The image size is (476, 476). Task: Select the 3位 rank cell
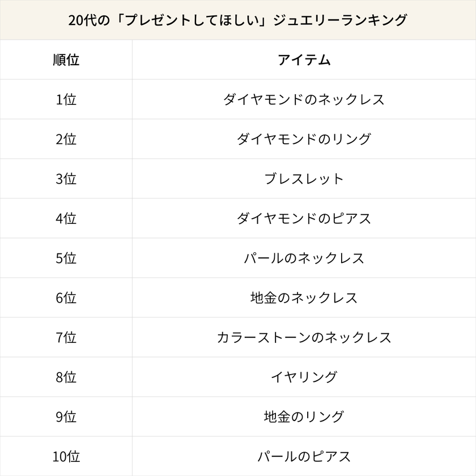click(66, 179)
